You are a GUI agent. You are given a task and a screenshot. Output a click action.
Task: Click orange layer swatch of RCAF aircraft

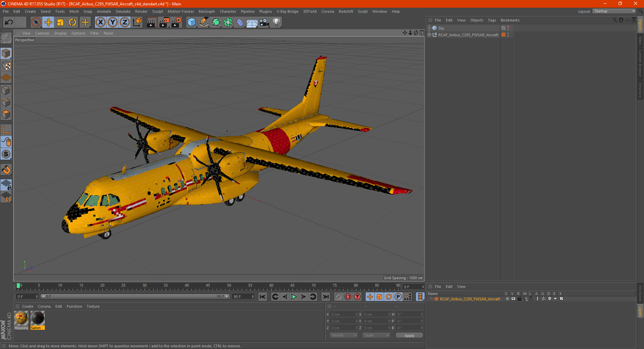[503, 35]
